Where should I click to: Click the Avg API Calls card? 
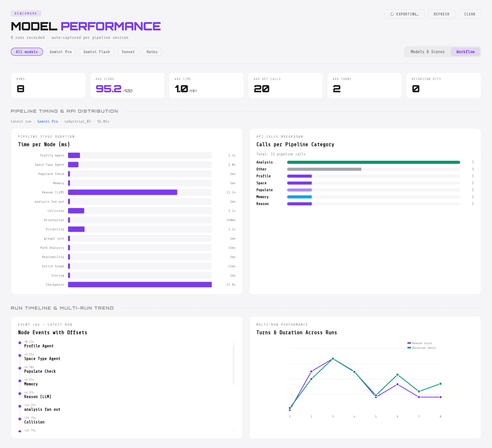(286, 85)
